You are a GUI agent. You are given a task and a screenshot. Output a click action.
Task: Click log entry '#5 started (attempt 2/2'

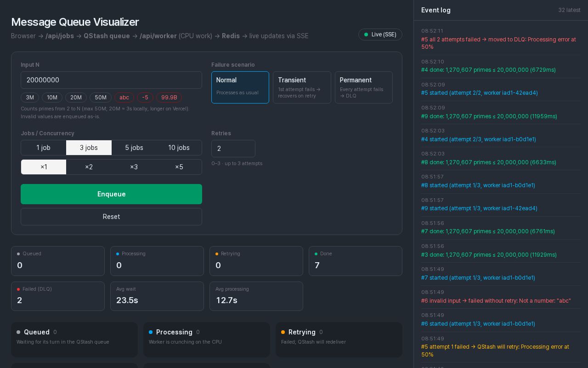501,89
